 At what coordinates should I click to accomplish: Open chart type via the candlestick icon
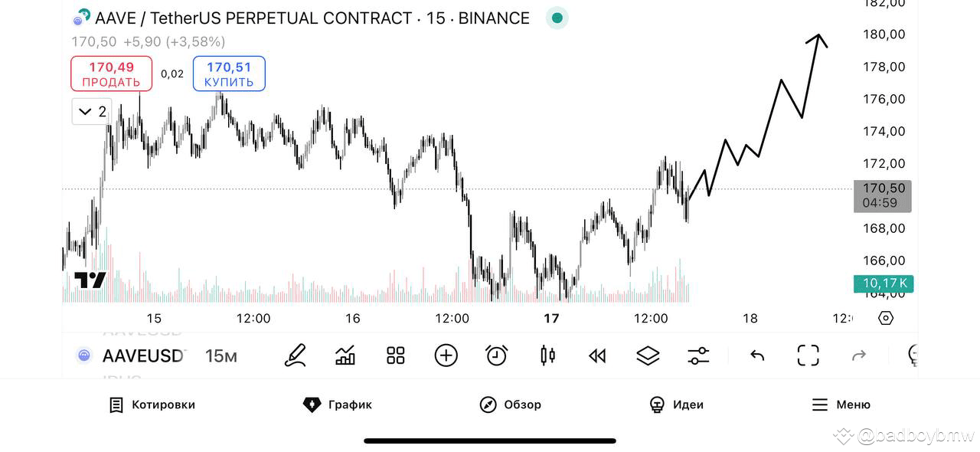point(547,355)
